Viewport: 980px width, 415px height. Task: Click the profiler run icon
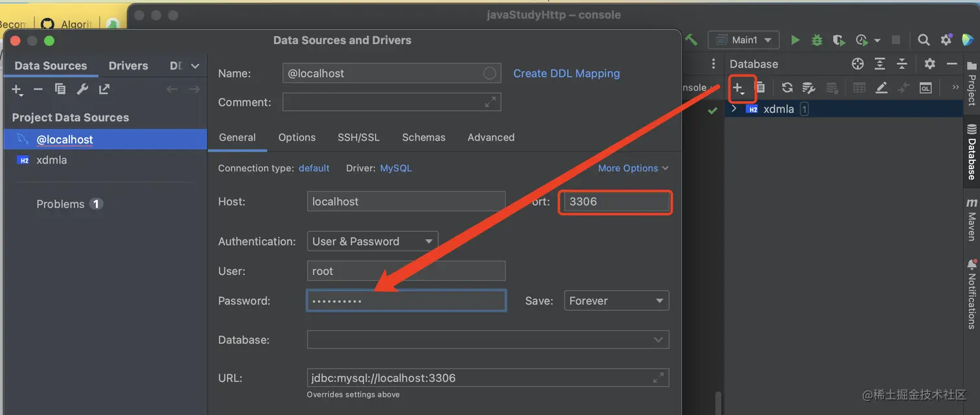click(861, 40)
